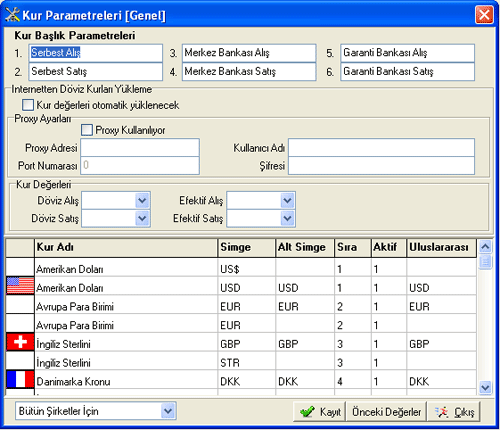Viewport: 500px width, 430px height.
Task: Click the Proxy Adresi input field
Action: tap(140, 148)
